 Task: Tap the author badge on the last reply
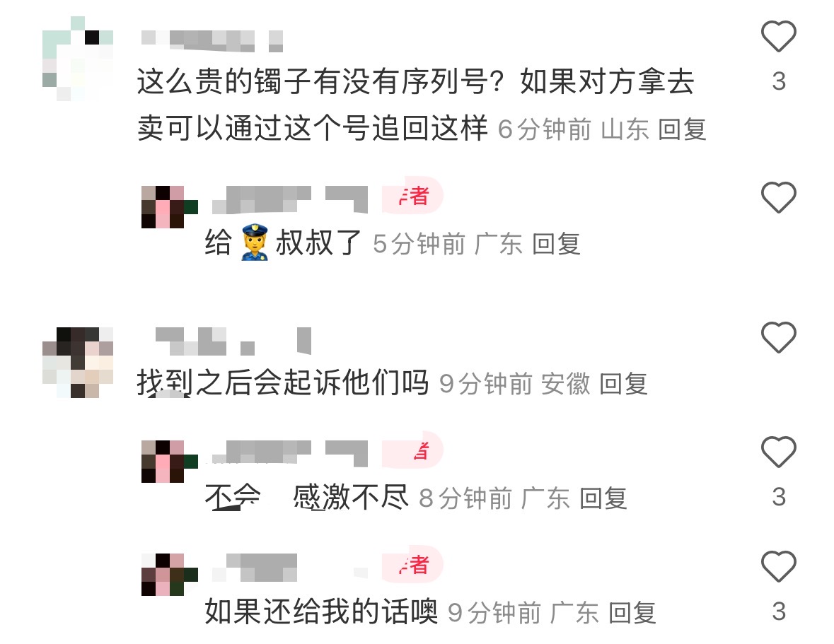pos(412,564)
